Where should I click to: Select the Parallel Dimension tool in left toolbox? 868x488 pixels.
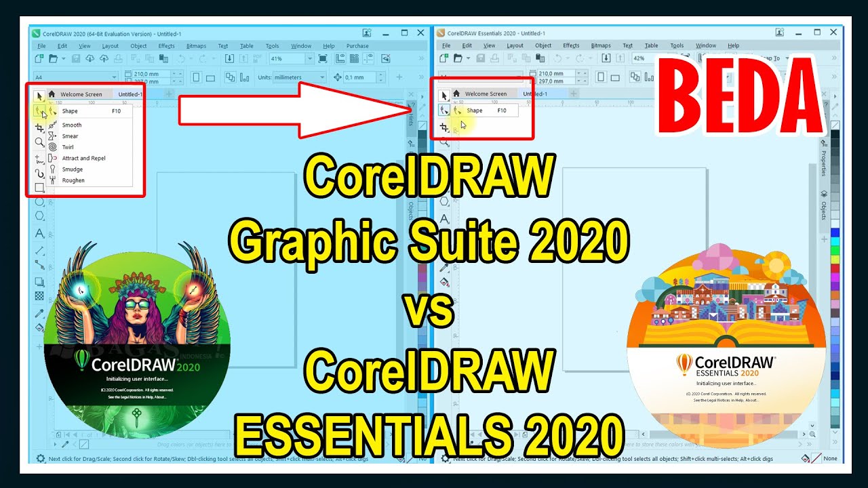pyautogui.click(x=39, y=251)
